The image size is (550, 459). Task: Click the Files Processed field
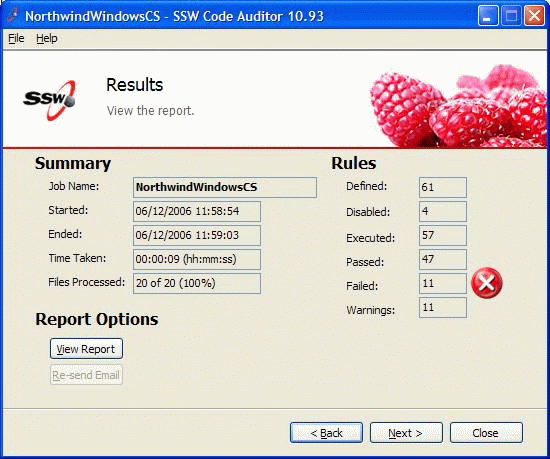click(197, 283)
